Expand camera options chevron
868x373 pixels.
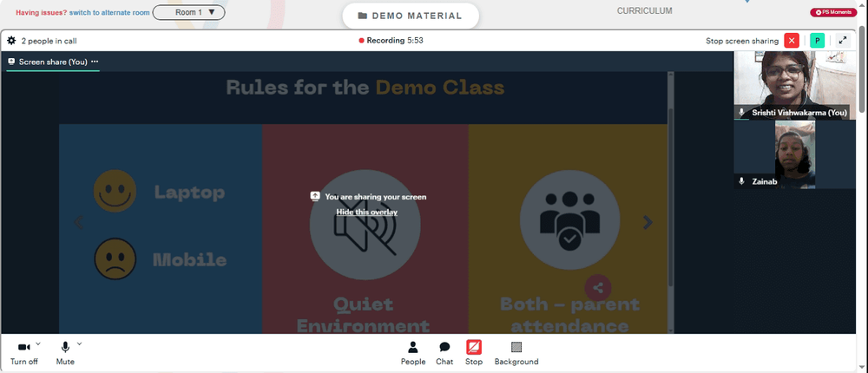pyautogui.click(x=38, y=344)
